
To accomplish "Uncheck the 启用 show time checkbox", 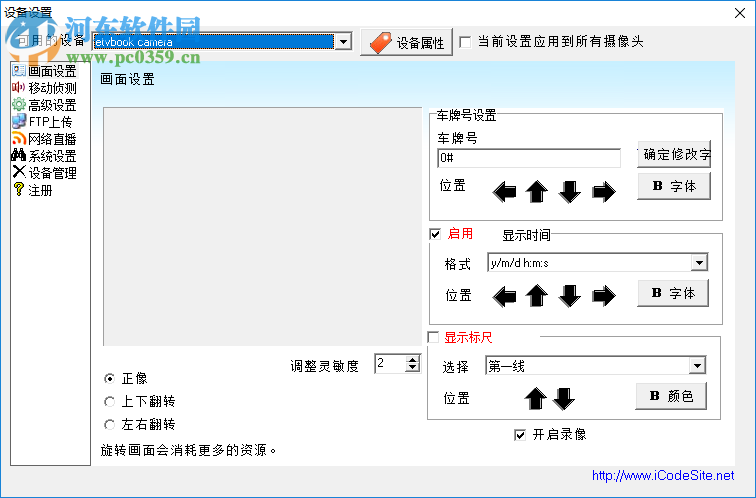I will click(x=435, y=234).
